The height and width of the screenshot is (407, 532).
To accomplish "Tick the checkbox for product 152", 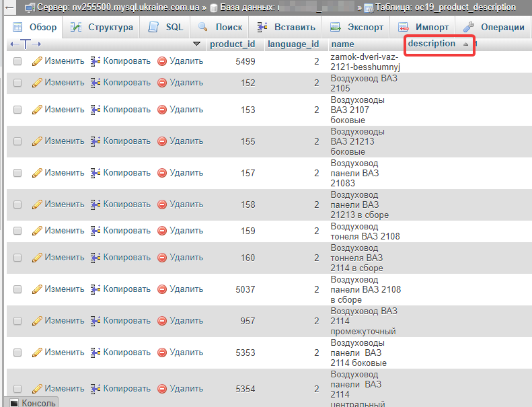I will tap(17, 83).
